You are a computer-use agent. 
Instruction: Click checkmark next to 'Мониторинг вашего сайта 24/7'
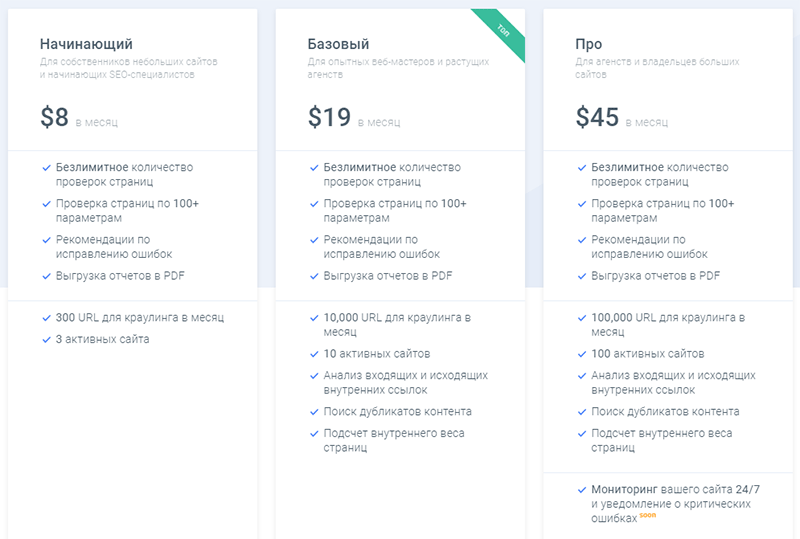pos(582,490)
